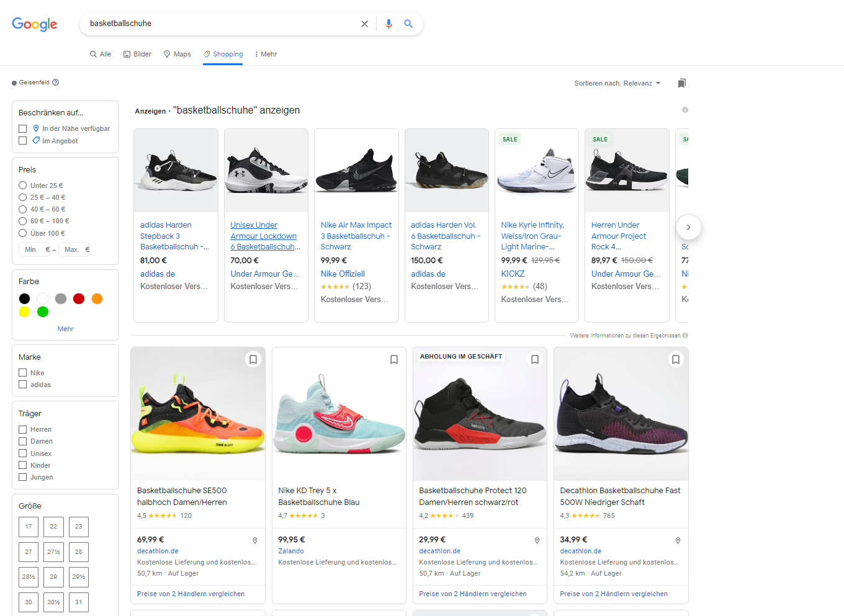Image resolution: width=844 pixels, height=616 pixels.
Task: Select price range '60 € – 100 €'
Action: coord(23,221)
